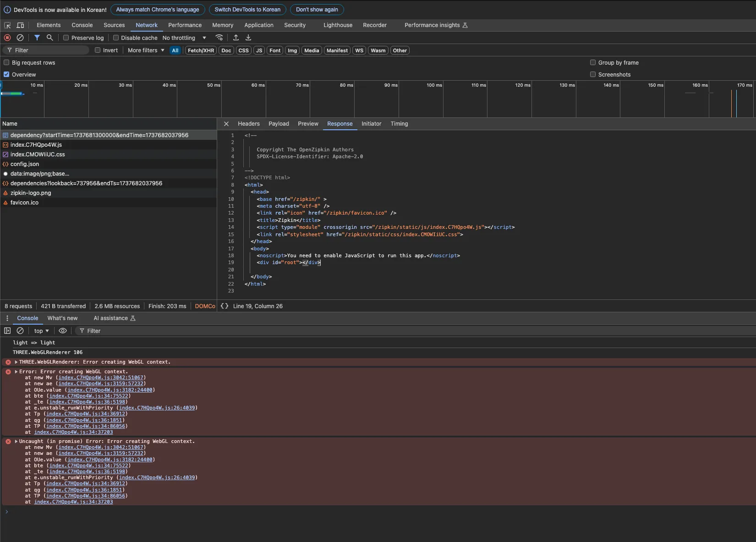Open the top context selector
This screenshot has height=542, width=756.
[41, 331]
